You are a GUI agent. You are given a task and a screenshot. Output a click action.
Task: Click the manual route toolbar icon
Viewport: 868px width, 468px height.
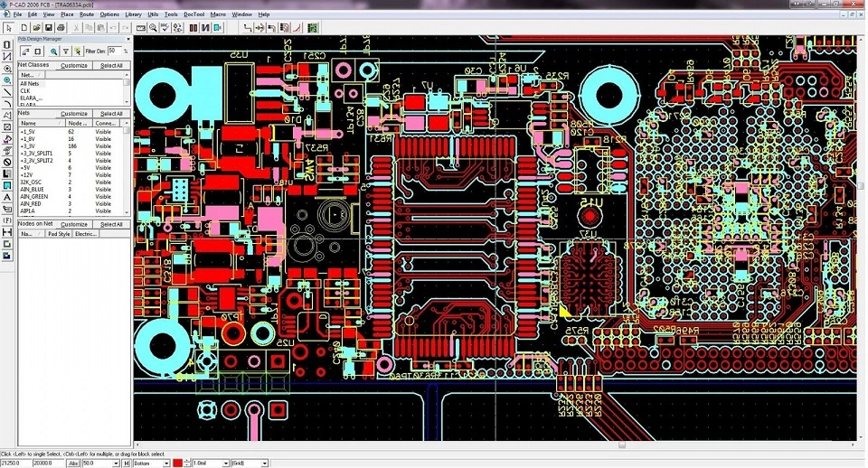point(248,28)
